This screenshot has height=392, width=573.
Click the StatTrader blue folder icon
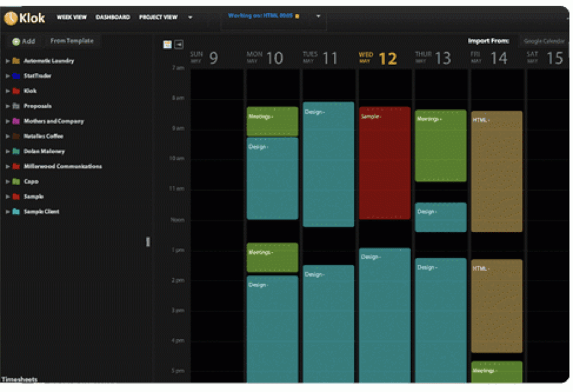16,76
